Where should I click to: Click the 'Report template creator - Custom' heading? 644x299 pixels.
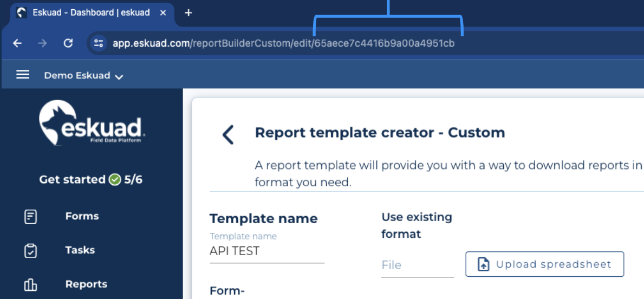point(380,133)
